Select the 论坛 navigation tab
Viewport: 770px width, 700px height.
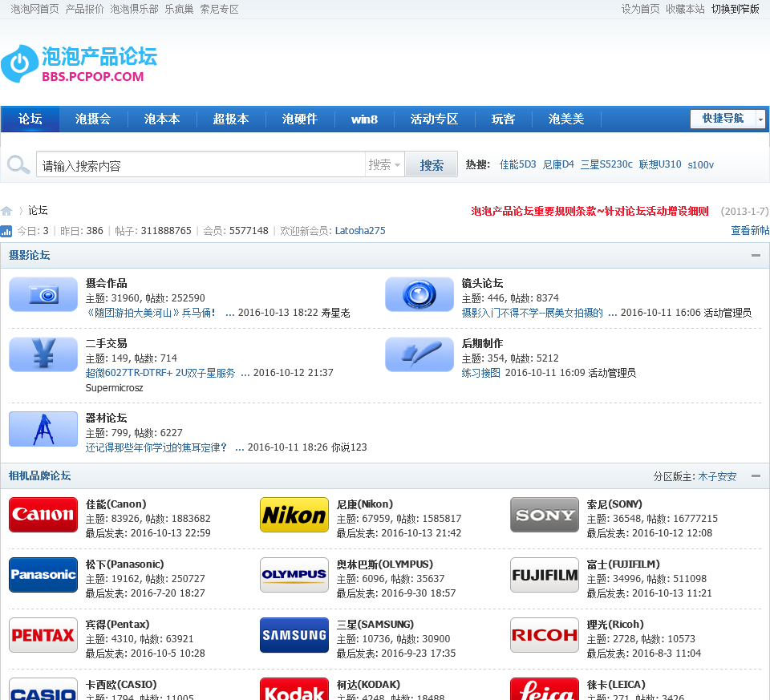30,119
